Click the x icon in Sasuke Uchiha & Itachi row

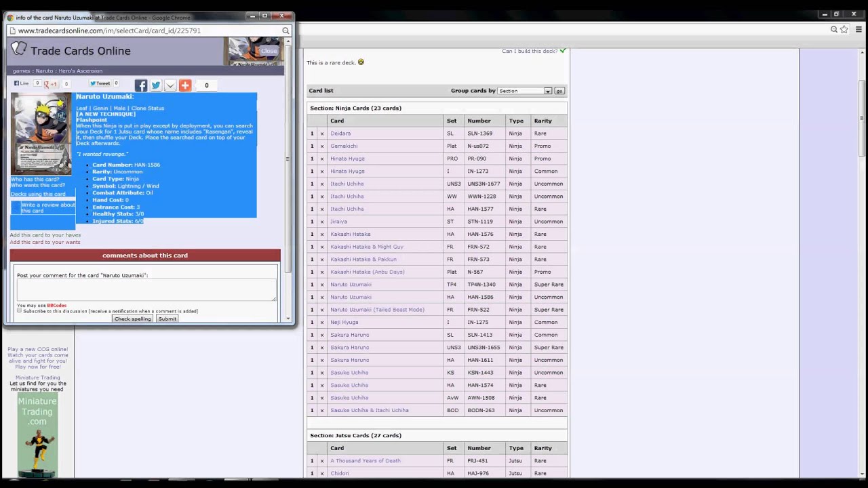click(322, 410)
